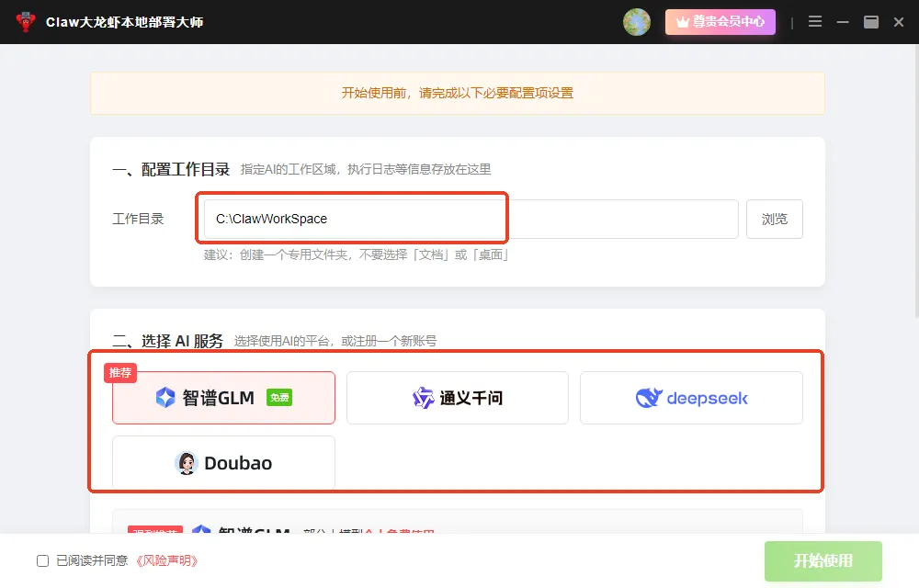Open the user avatar profile
Viewport: 919px width, 588px height.
click(x=637, y=22)
